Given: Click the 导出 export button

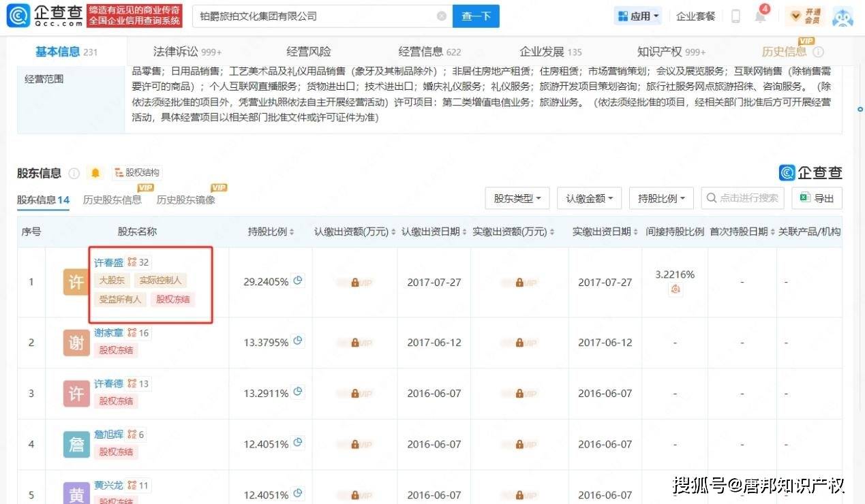Looking at the screenshot, I should (817, 198).
